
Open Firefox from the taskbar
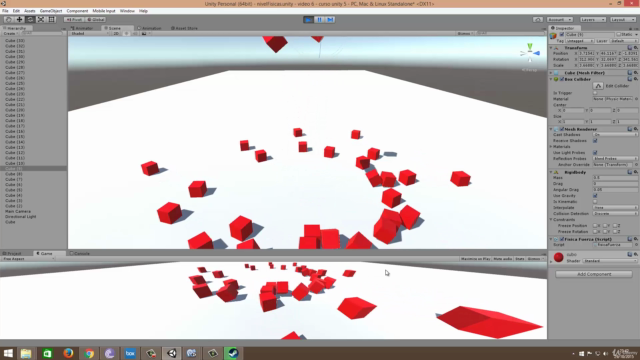pos(68,353)
